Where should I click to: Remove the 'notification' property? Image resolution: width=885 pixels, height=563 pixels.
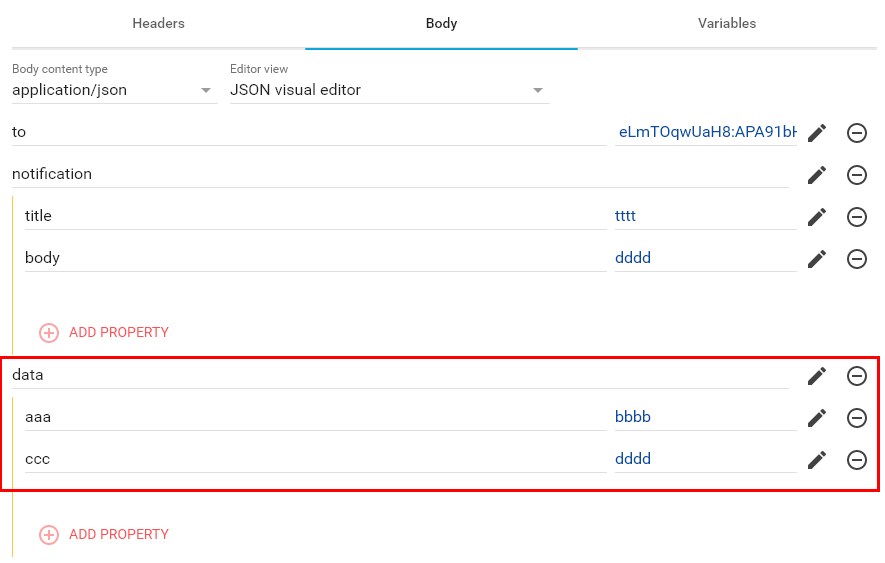point(857,174)
